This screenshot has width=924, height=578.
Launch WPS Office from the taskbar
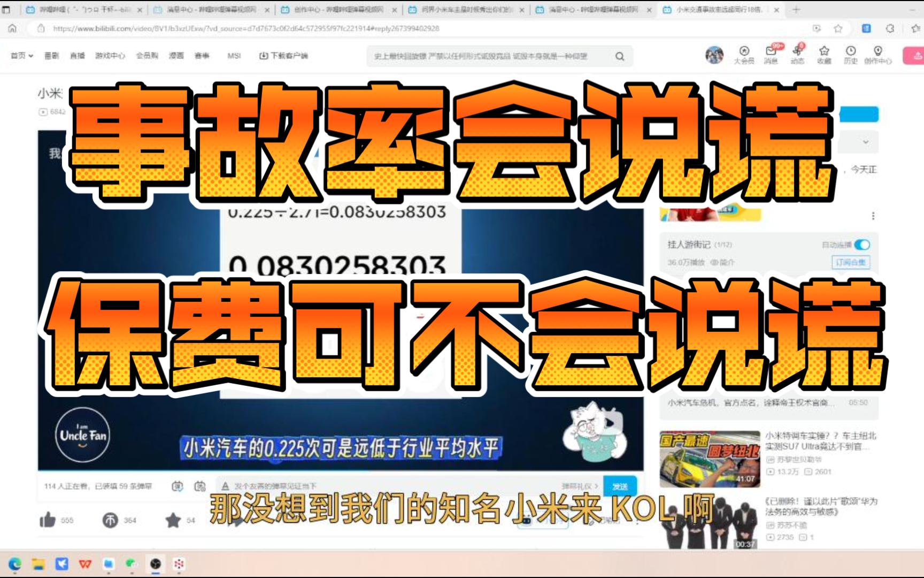tap(85, 564)
